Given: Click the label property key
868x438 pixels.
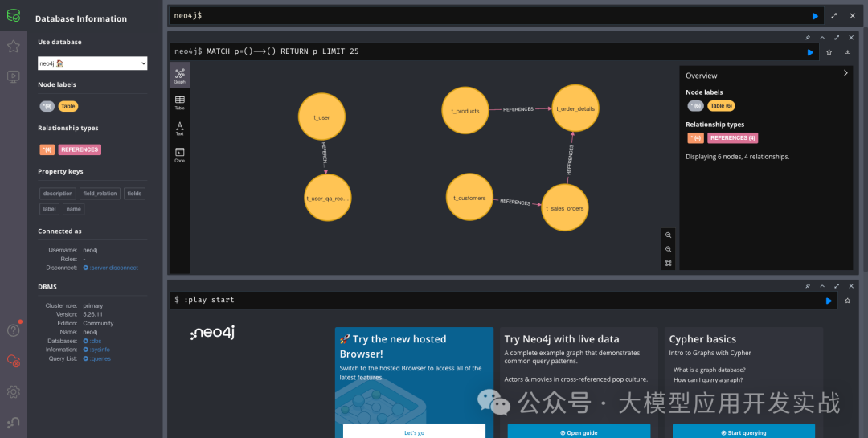Looking at the screenshot, I should click(49, 209).
